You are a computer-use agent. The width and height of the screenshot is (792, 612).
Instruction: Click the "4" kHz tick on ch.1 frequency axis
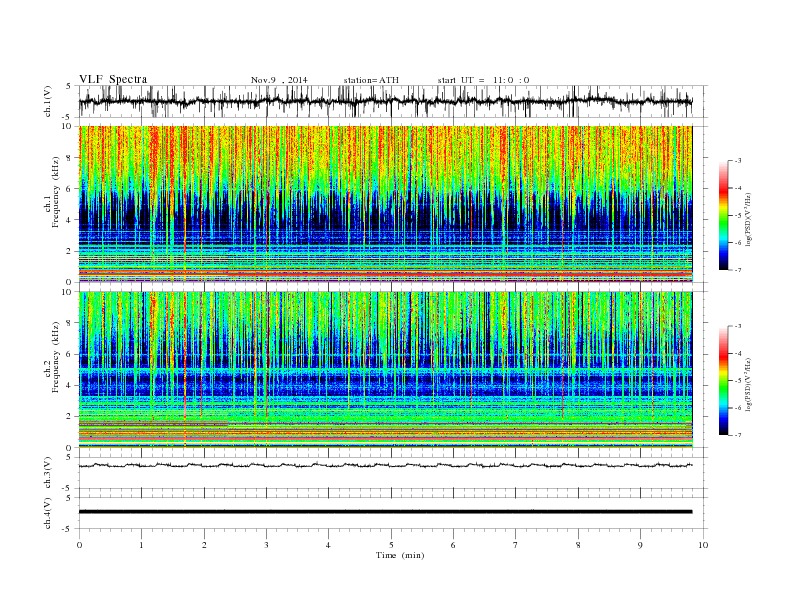[70, 220]
